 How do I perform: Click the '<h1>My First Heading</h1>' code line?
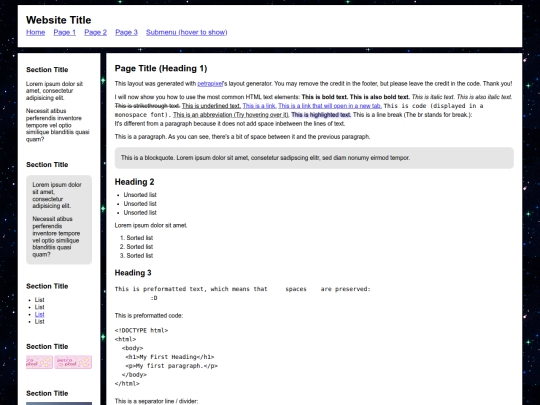(x=170, y=357)
